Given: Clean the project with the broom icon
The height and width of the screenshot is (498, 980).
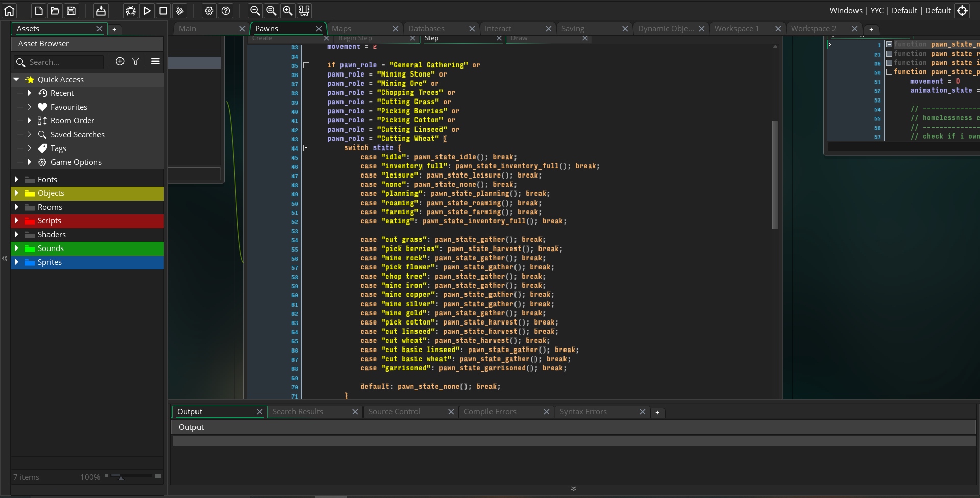Looking at the screenshot, I should click(x=180, y=11).
